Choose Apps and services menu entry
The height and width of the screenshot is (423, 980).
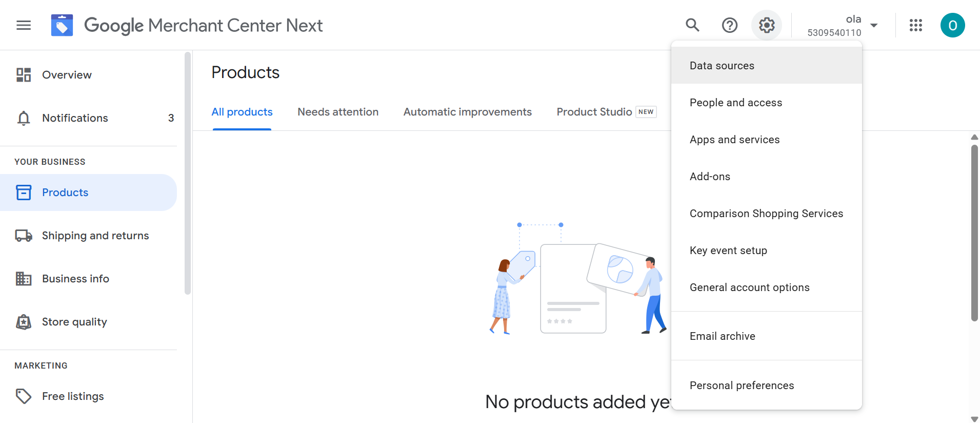click(x=767, y=140)
